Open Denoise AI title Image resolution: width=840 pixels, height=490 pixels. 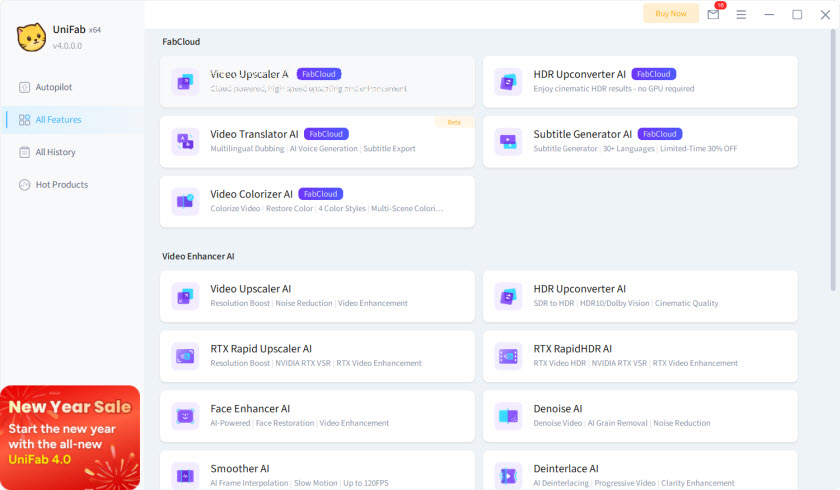click(558, 409)
